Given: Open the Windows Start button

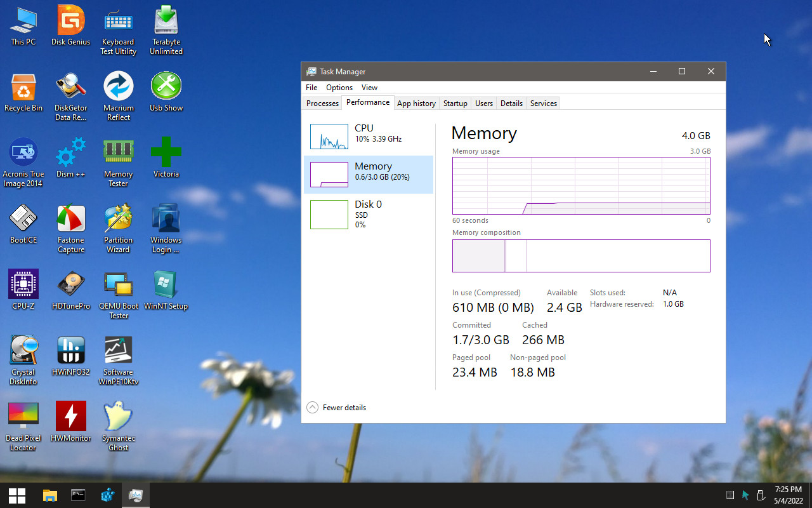Looking at the screenshot, I should [x=17, y=495].
